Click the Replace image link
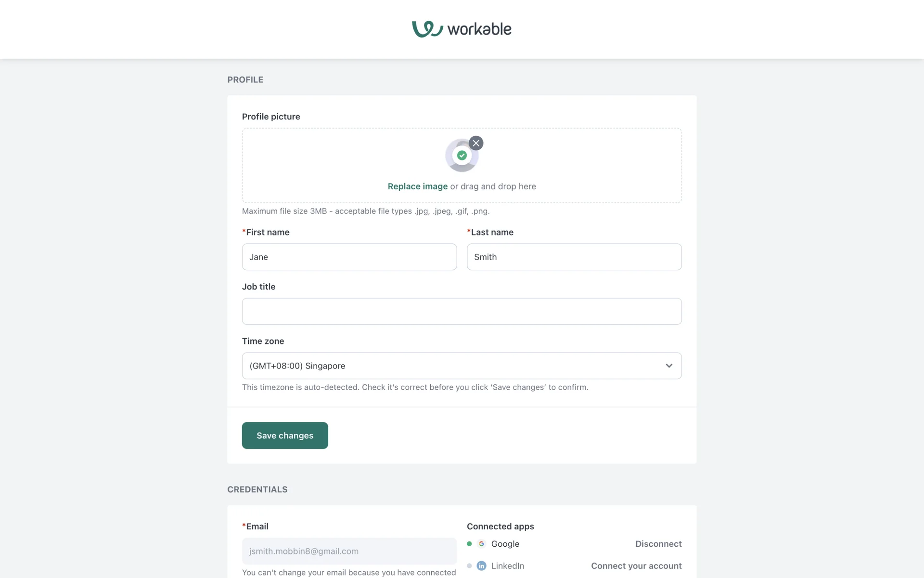924x578 pixels. pyautogui.click(x=417, y=186)
